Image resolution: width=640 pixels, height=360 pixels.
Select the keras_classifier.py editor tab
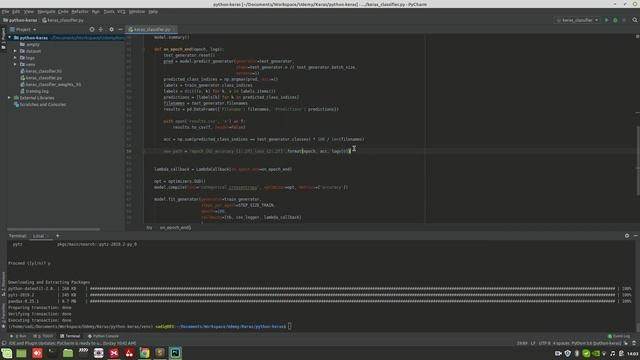pos(151,29)
